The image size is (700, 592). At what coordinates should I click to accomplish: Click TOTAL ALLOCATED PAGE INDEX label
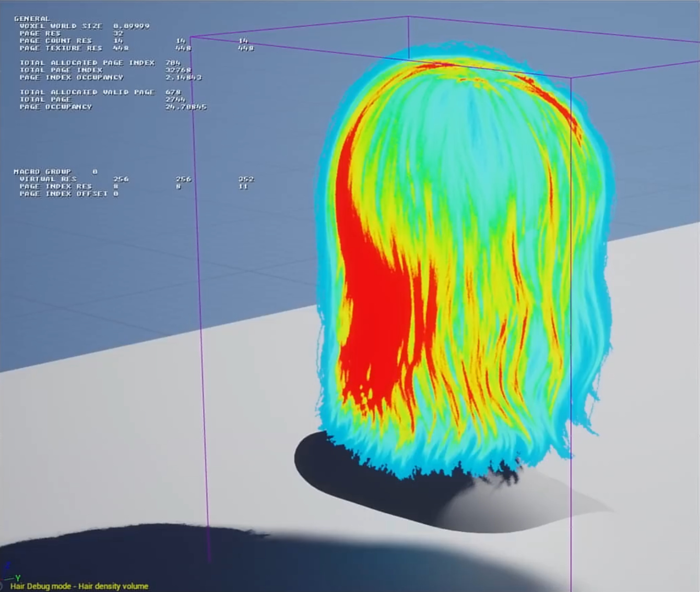coord(87,63)
